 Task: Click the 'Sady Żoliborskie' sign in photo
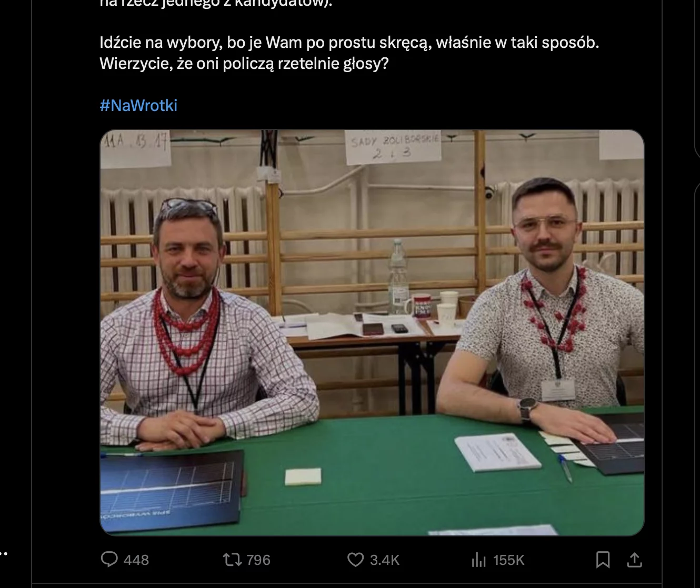[x=393, y=146]
